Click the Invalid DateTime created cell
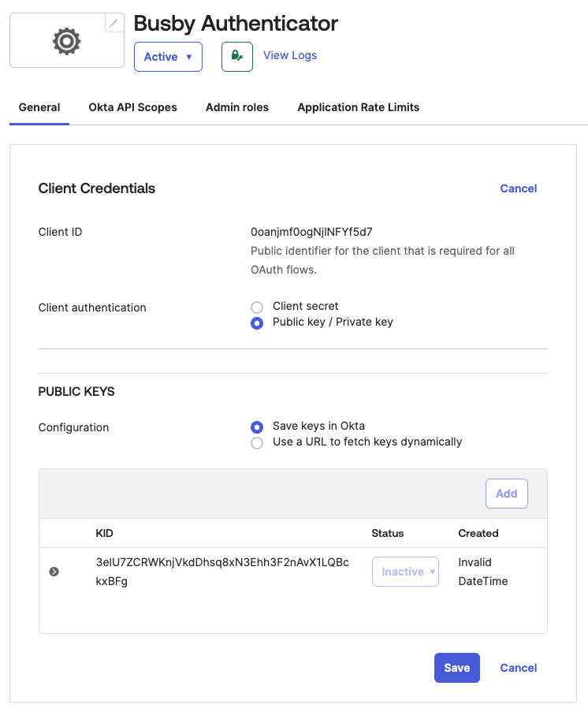The width and height of the screenshot is (588, 712). (x=483, y=572)
